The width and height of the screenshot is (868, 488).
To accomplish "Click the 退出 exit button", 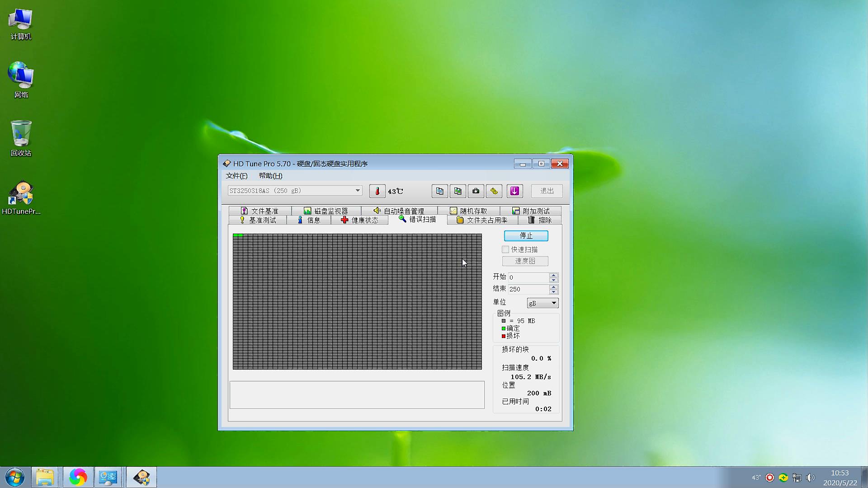I will [x=547, y=191].
